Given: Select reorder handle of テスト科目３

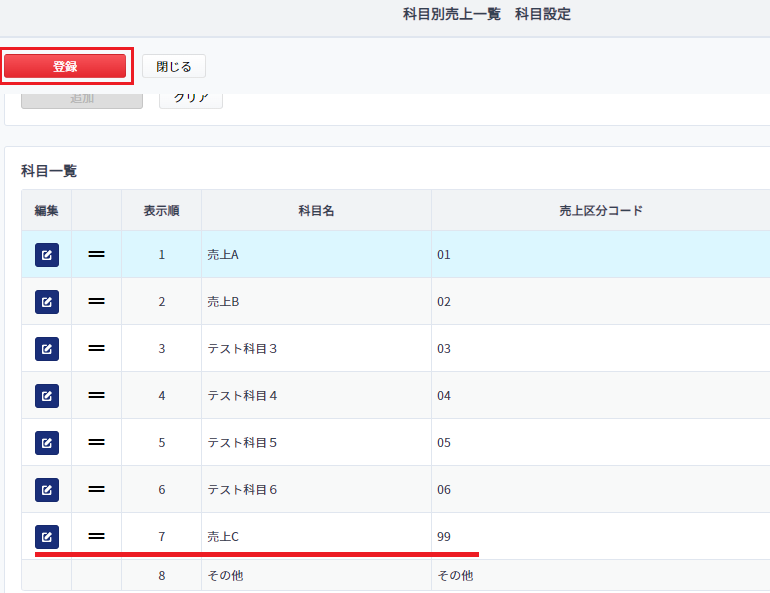Looking at the screenshot, I should click(x=96, y=349).
